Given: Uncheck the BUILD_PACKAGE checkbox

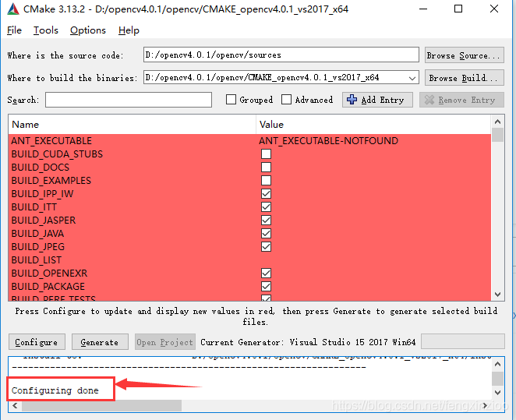Looking at the screenshot, I should coord(266,287).
